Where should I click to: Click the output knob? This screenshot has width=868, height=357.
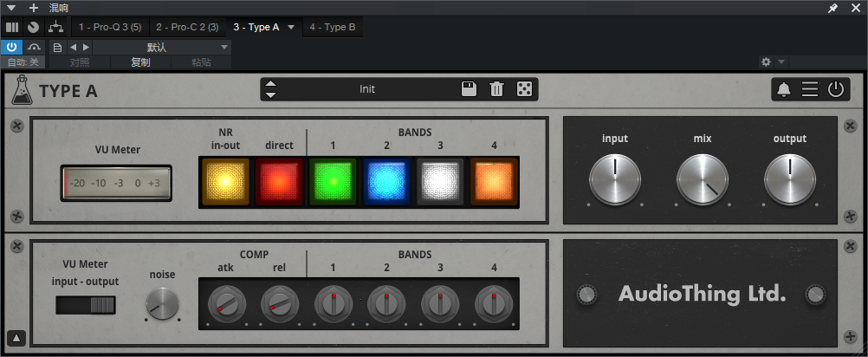click(790, 180)
